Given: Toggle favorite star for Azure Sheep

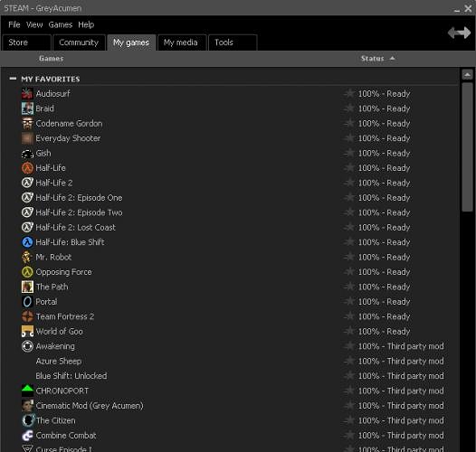Looking at the screenshot, I should [x=349, y=361].
